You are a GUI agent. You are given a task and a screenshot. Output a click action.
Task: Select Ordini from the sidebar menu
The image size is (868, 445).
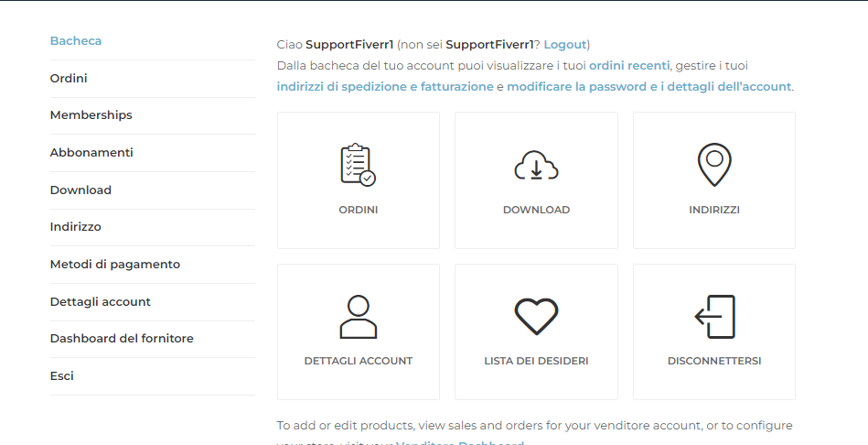69,78
